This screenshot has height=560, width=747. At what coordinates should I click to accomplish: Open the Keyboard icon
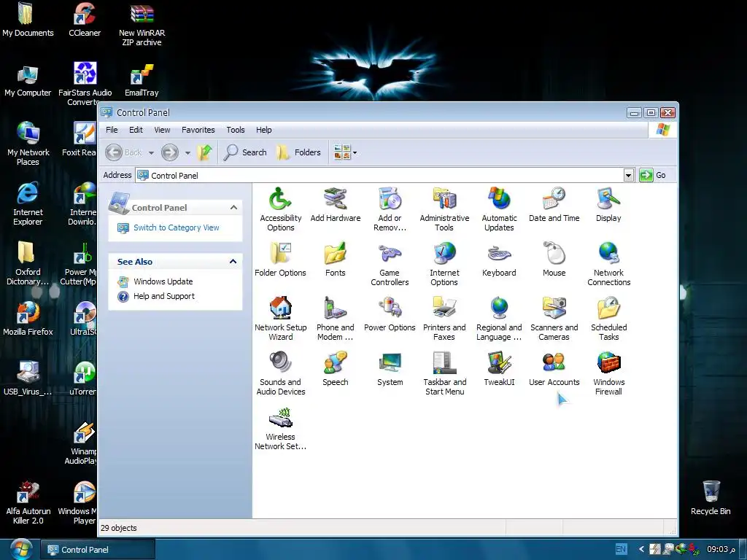[499, 260]
